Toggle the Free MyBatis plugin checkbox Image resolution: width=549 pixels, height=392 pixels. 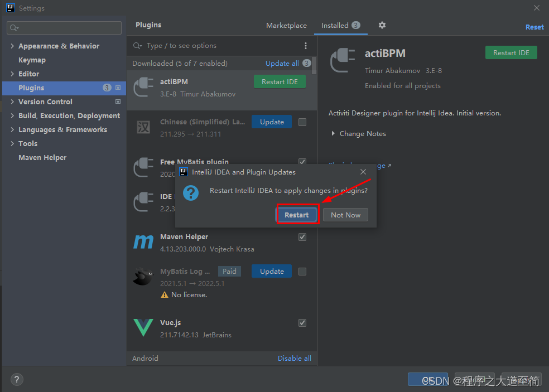(302, 161)
